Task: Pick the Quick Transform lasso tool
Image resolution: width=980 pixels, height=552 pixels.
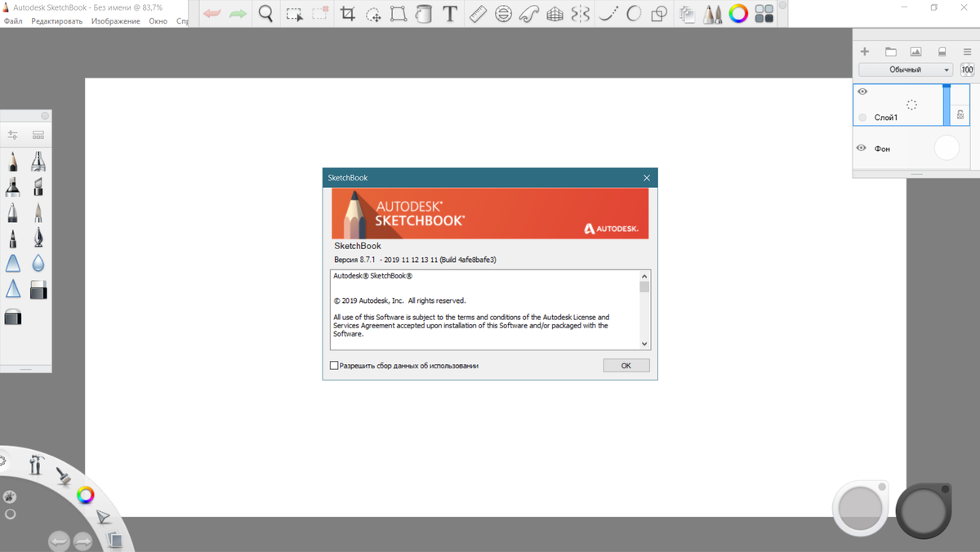Action: (373, 14)
